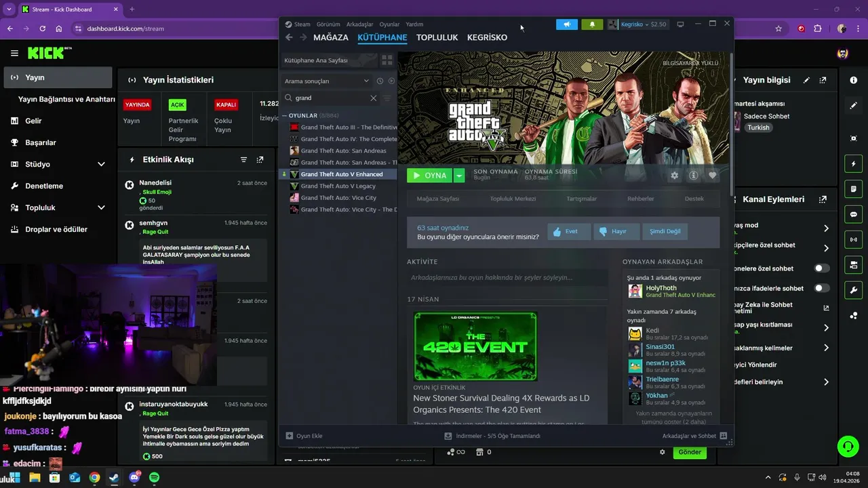Click the Oyun Ekle plus icon
Viewport: 868px width, 488px height.
pyautogui.click(x=290, y=436)
